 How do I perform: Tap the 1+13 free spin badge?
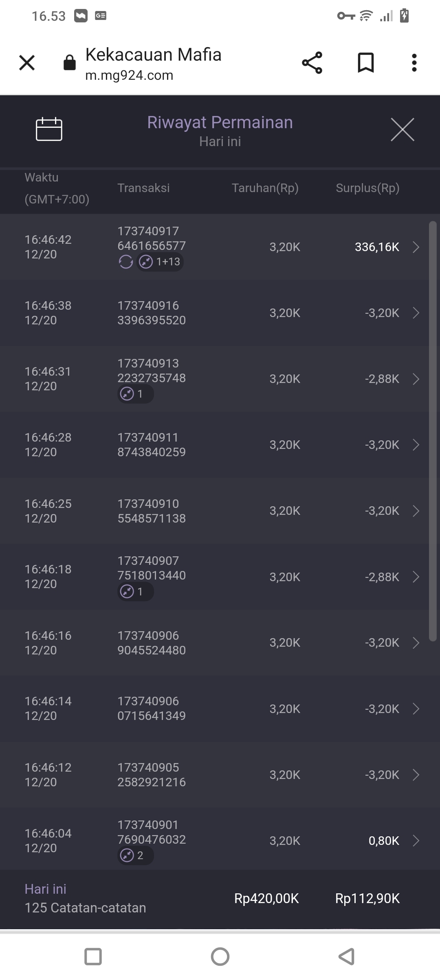pyautogui.click(x=161, y=262)
